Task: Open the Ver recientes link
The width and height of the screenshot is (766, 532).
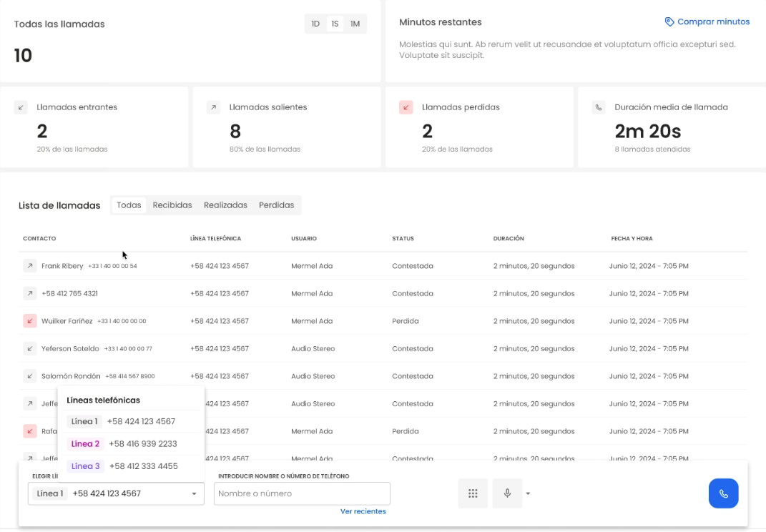Action: click(363, 511)
